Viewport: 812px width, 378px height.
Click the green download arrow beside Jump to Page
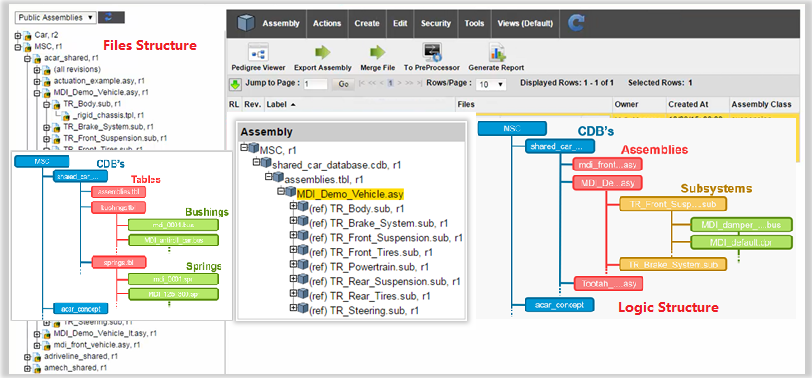click(x=235, y=84)
